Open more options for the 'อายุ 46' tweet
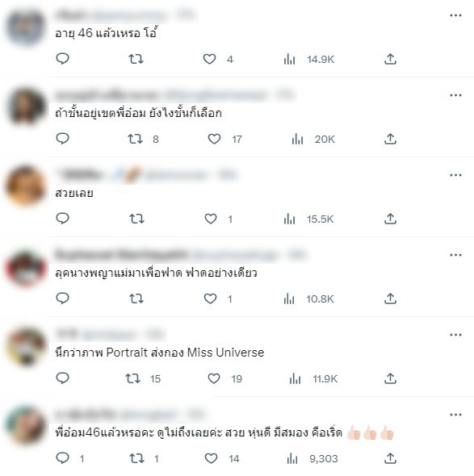474x476 pixels. (x=455, y=15)
